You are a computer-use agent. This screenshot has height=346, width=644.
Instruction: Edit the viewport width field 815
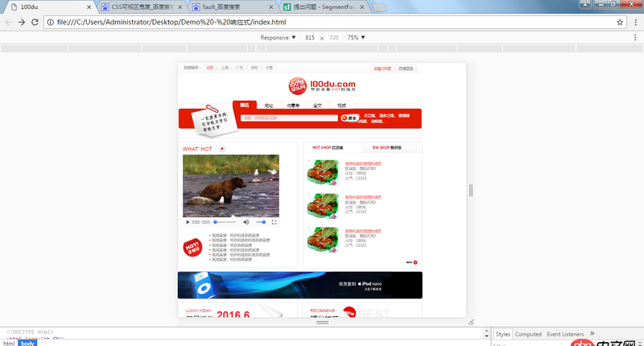click(x=310, y=37)
